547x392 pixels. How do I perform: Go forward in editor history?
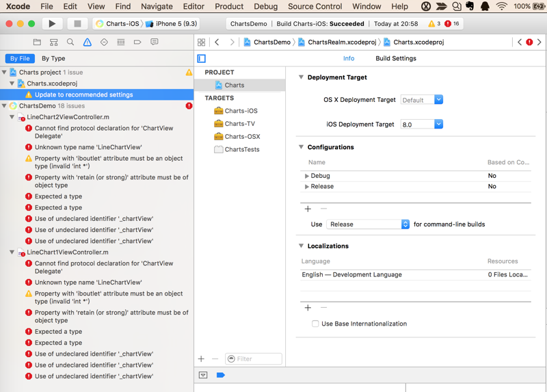232,42
